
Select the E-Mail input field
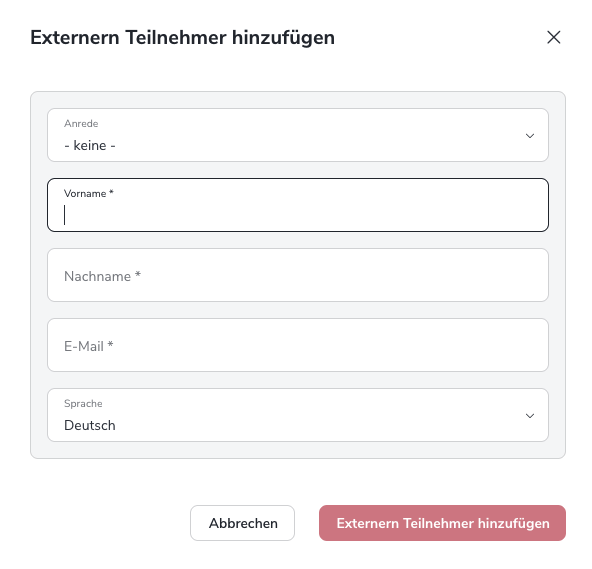(x=298, y=345)
